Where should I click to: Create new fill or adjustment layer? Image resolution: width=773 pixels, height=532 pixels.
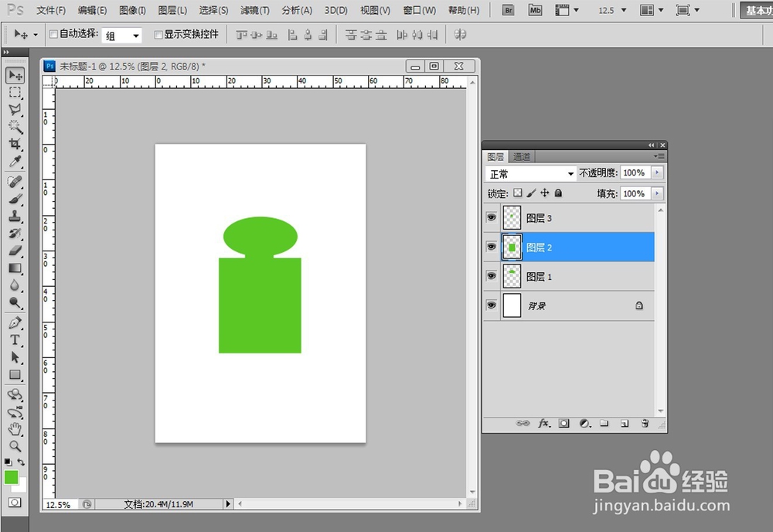point(584,424)
